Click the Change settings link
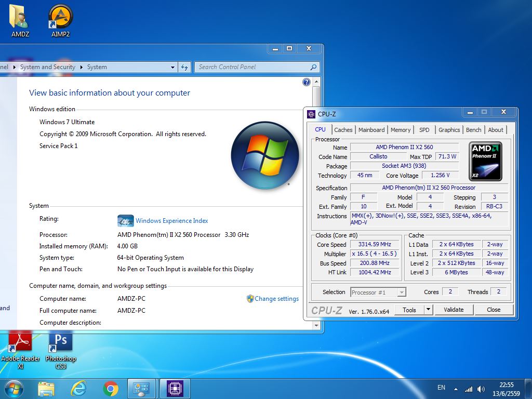 pyautogui.click(x=276, y=299)
